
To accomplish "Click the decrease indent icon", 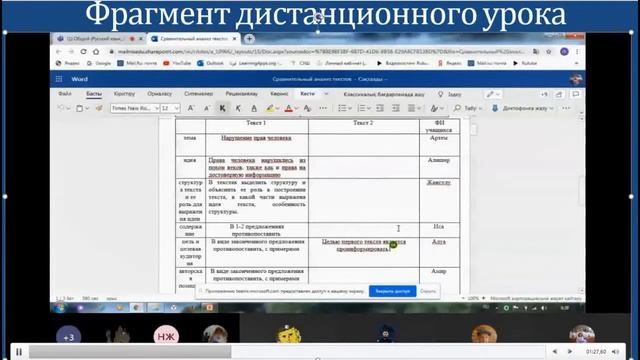I will click(x=380, y=108).
